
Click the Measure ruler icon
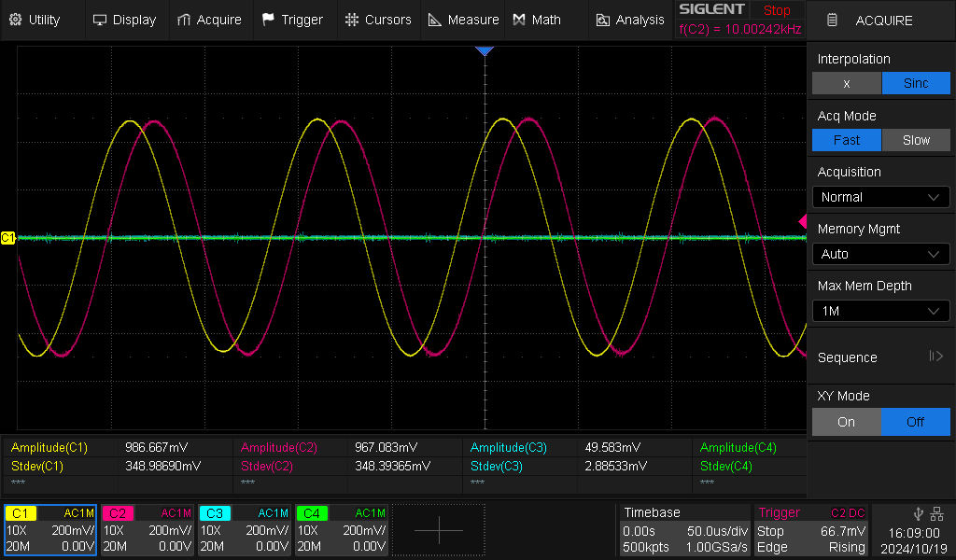coord(435,20)
